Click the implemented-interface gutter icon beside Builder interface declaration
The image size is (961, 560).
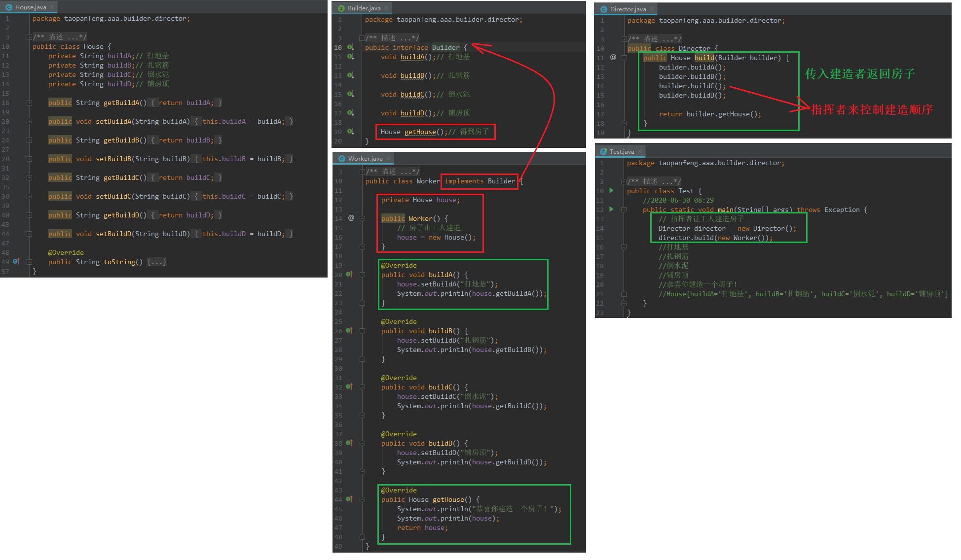pos(350,47)
